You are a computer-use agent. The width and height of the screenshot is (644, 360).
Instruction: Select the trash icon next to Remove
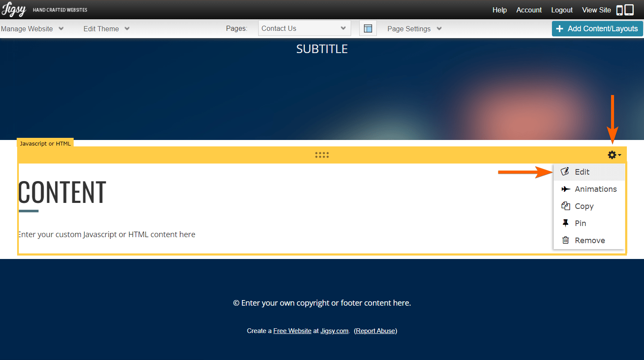[x=565, y=240]
